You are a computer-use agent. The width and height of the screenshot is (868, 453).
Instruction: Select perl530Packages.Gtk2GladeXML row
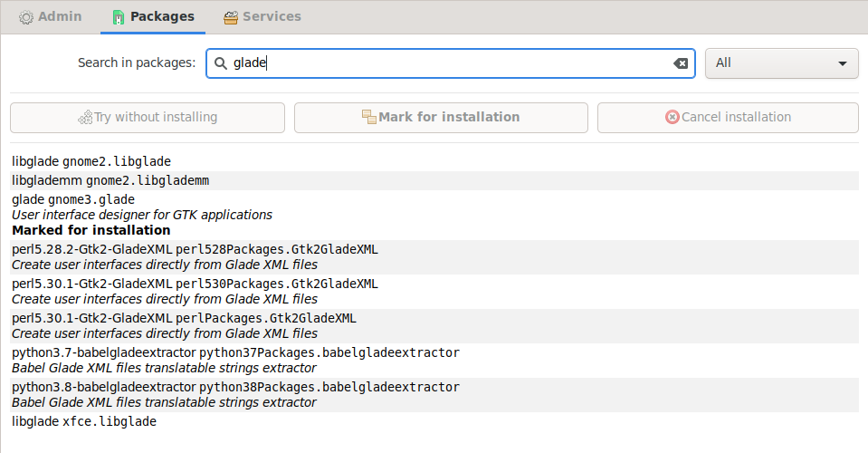434,292
